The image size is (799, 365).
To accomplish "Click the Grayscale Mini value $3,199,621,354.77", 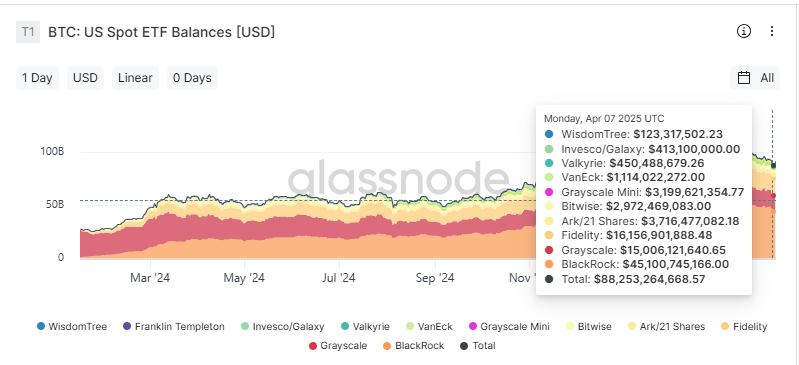I will (695, 192).
